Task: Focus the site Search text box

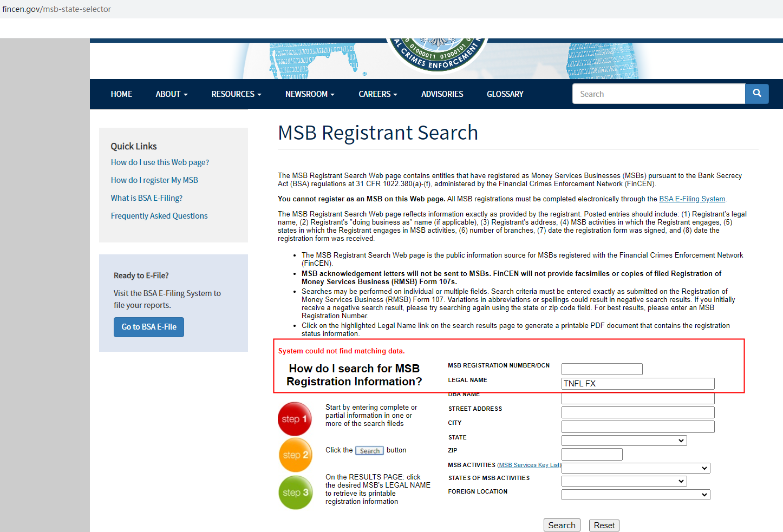Action: pyautogui.click(x=659, y=94)
